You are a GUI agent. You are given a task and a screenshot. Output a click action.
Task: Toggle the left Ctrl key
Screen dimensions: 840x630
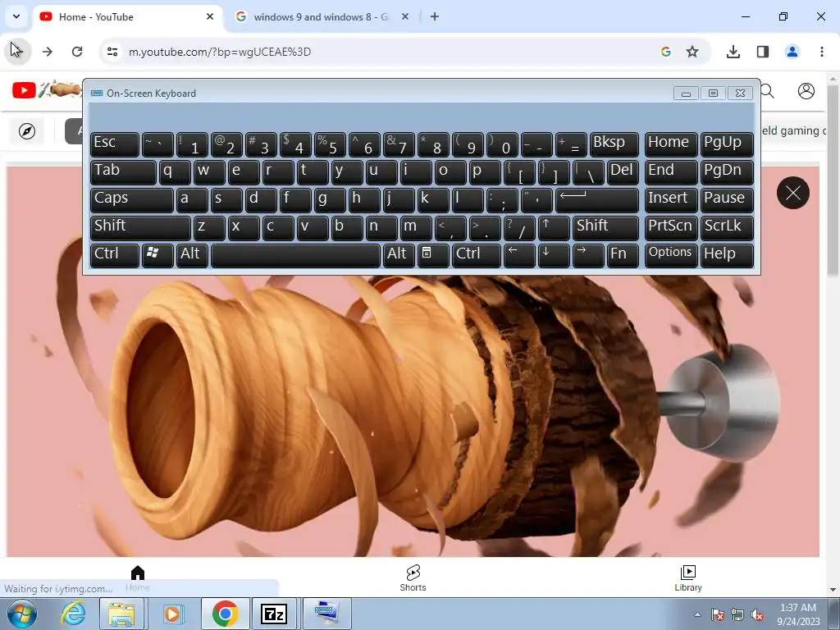pyautogui.click(x=115, y=256)
